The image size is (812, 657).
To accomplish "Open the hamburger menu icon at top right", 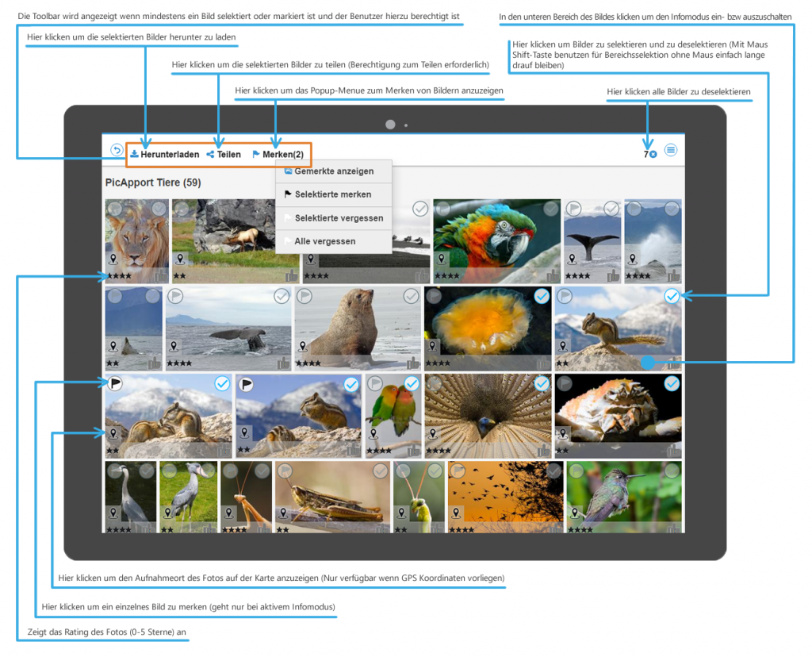I will pos(671,150).
